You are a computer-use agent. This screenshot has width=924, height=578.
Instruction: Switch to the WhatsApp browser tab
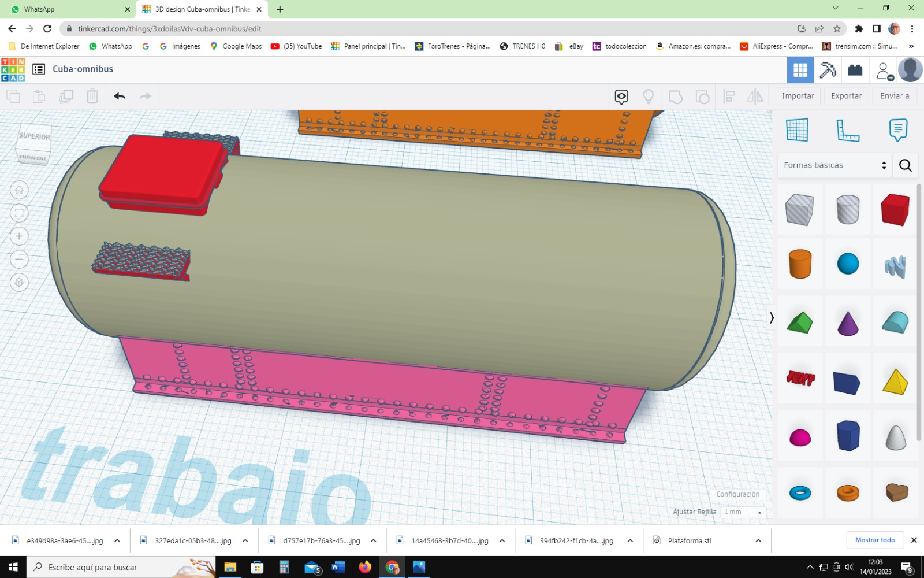pyautogui.click(x=68, y=9)
